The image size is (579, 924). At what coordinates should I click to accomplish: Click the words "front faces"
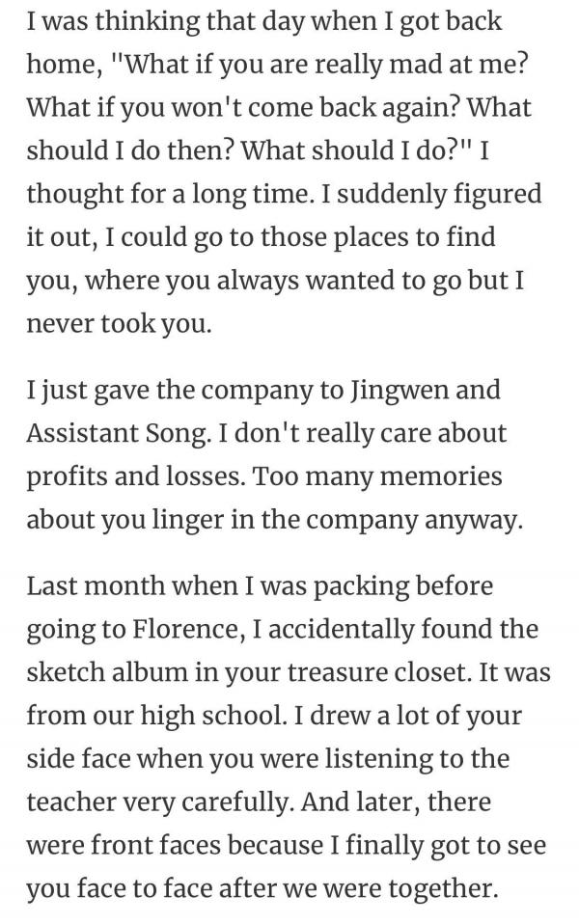155,845
